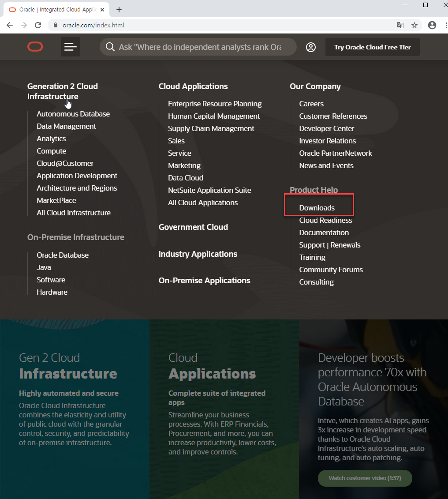Click the search magnifier icon
The height and width of the screenshot is (499, 448).
pyautogui.click(x=110, y=47)
